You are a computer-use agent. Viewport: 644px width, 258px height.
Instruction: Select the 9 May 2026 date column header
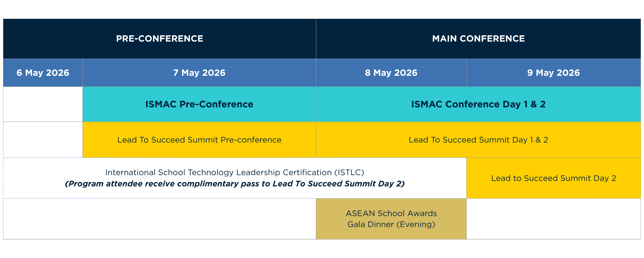(553, 73)
